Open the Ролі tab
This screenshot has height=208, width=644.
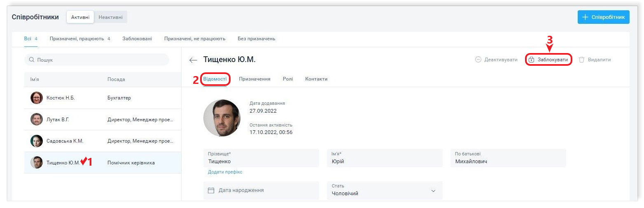[x=288, y=79]
